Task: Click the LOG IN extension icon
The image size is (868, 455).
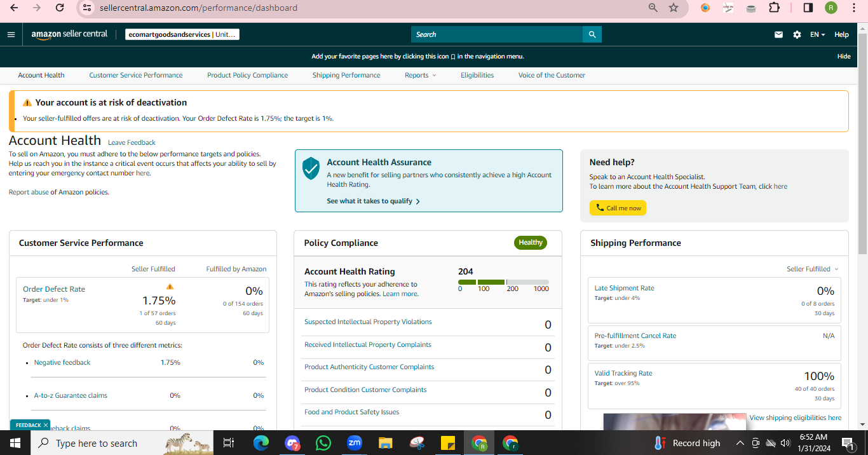Action: (728, 8)
